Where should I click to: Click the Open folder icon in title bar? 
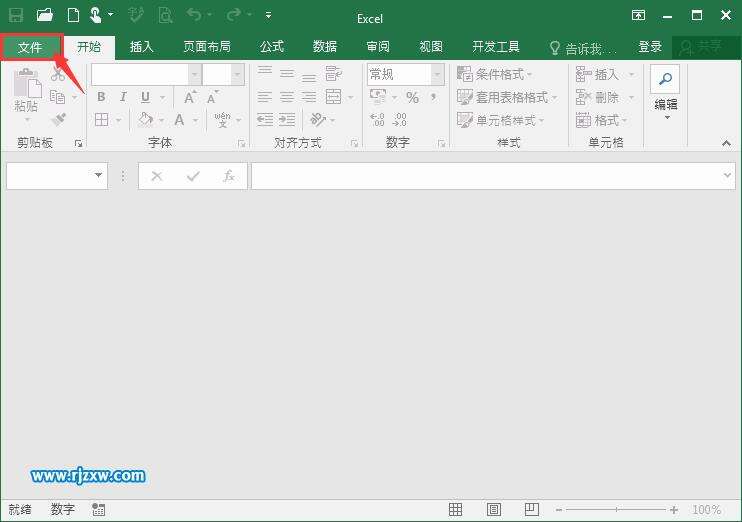click(44, 15)
